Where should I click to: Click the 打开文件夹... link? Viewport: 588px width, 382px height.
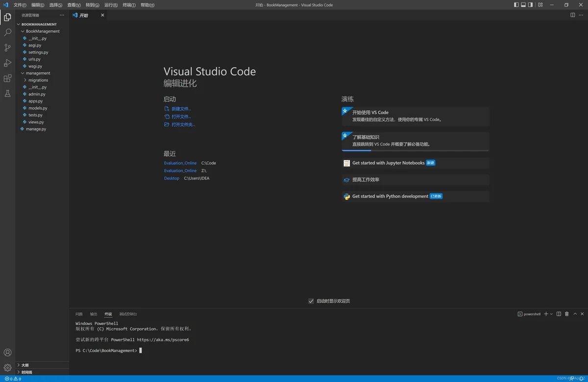[183, 124]
